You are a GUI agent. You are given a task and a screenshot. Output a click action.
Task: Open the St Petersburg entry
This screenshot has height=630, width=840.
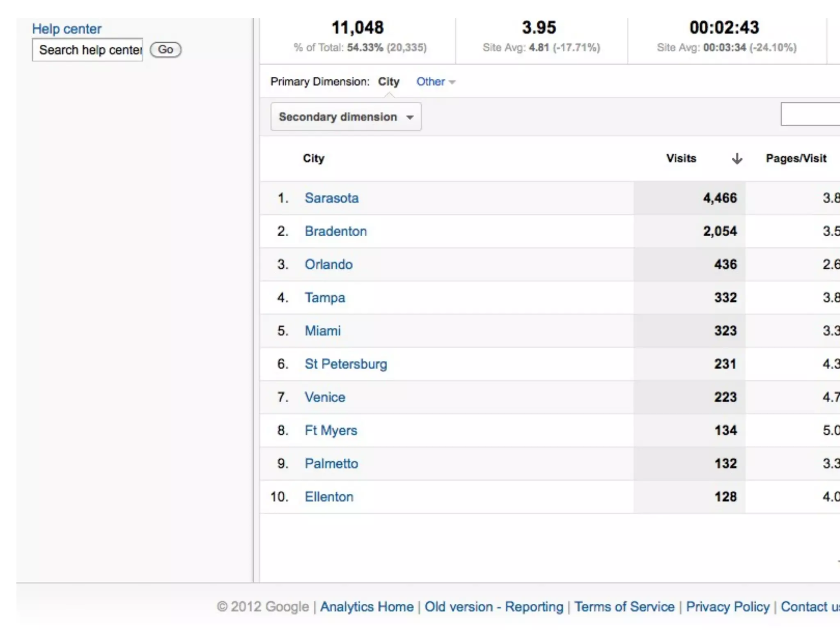pos(345,364)
